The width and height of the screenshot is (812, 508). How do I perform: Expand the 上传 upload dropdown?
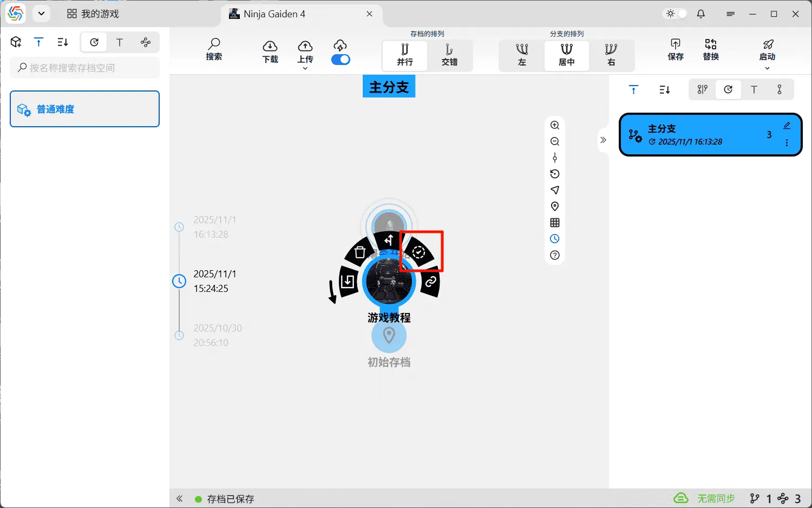coord(305,68)
